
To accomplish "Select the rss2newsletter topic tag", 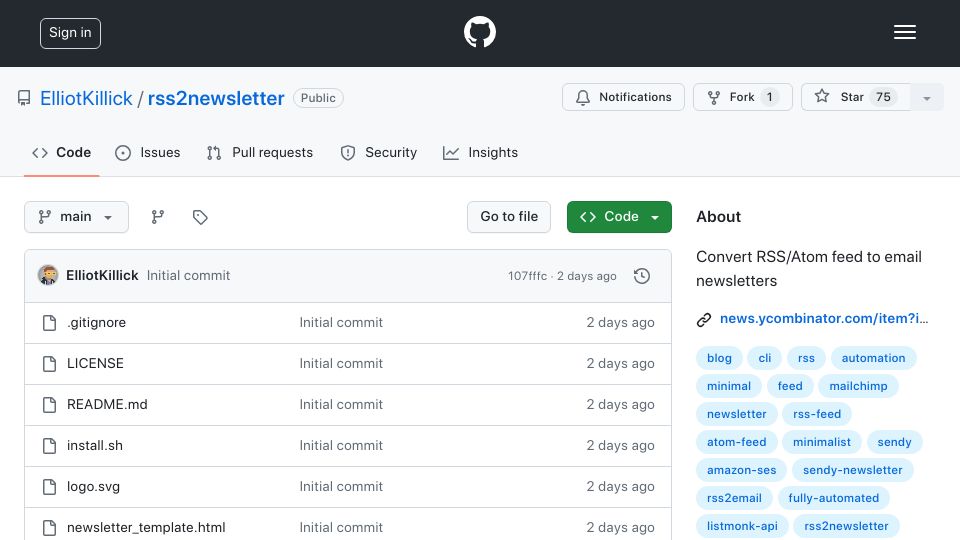I will coord(846,527).
